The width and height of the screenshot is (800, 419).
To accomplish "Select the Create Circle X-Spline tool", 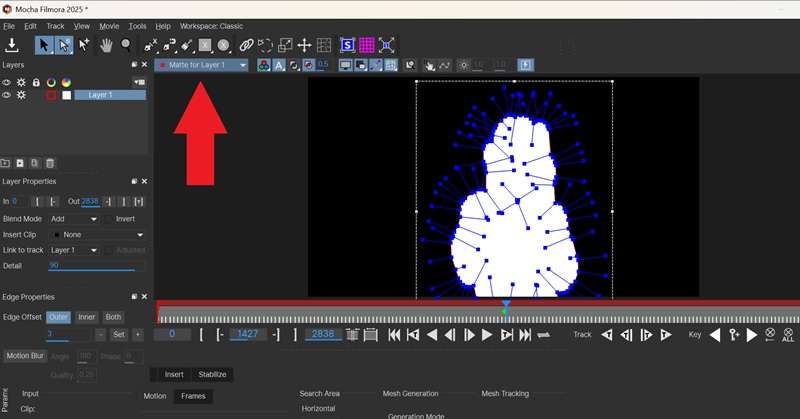I will coord(223,45).
